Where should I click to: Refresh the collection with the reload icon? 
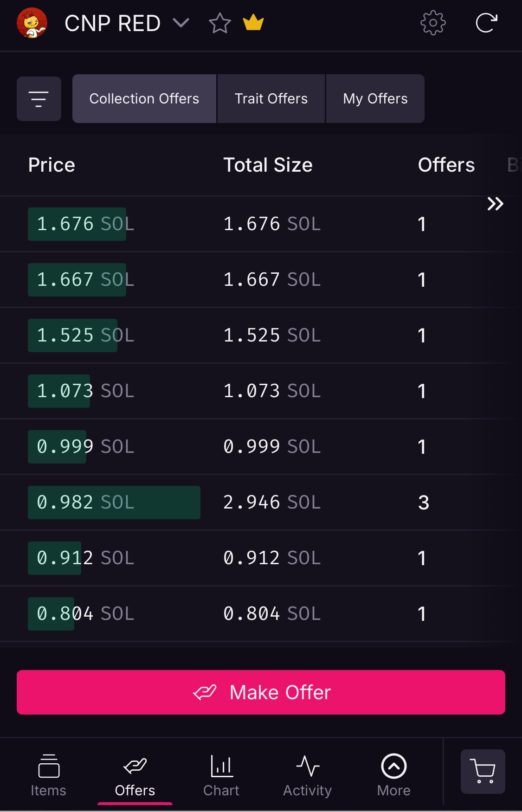[486, 23]
